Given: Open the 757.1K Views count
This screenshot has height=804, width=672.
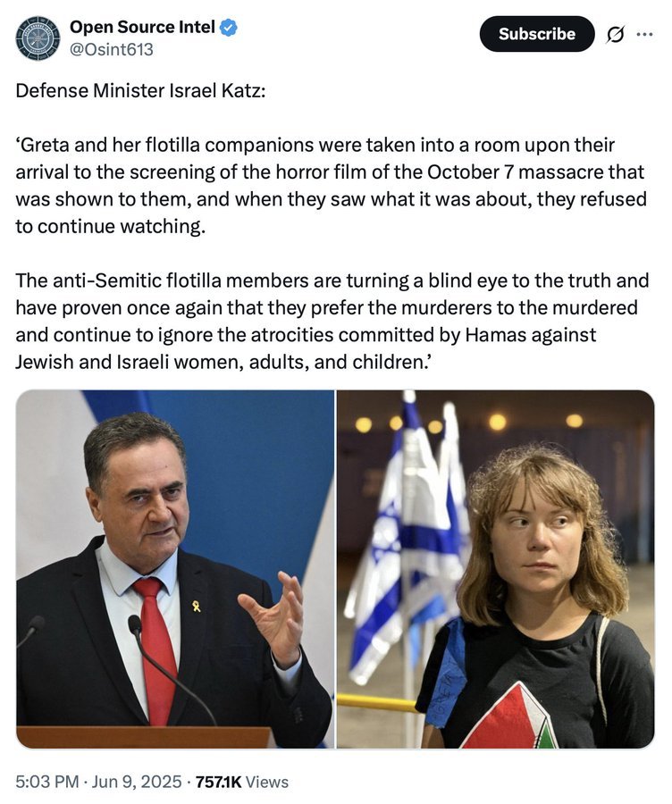Looking at the screenshot, I should click(242, 782).
